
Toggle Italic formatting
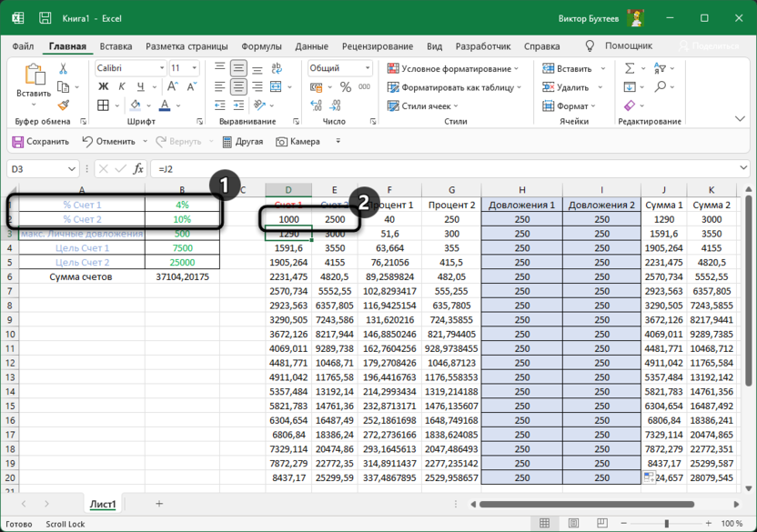(x=120, y=87)
